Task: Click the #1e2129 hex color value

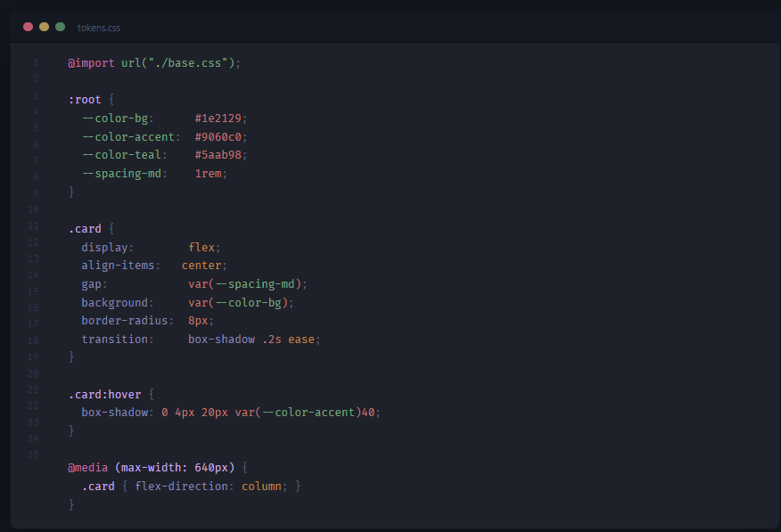Action: coord(219,118)
